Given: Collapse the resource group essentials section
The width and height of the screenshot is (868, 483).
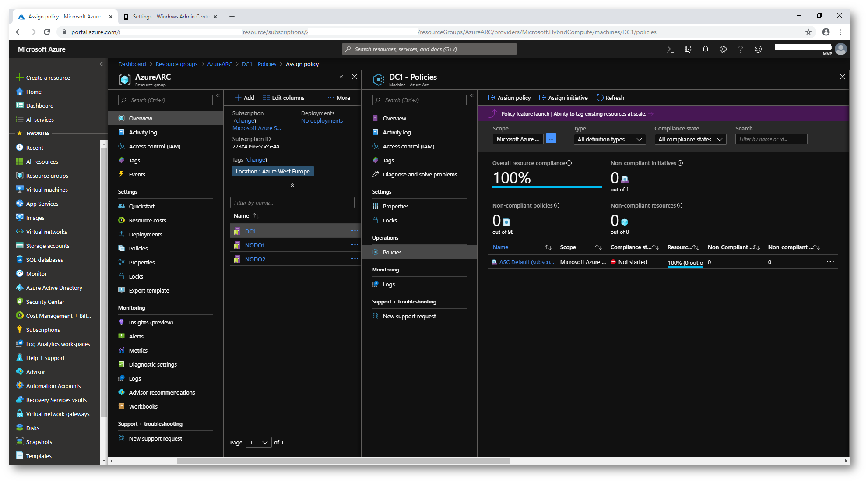Looking at the screenshot, I should (x=292, y=185).
